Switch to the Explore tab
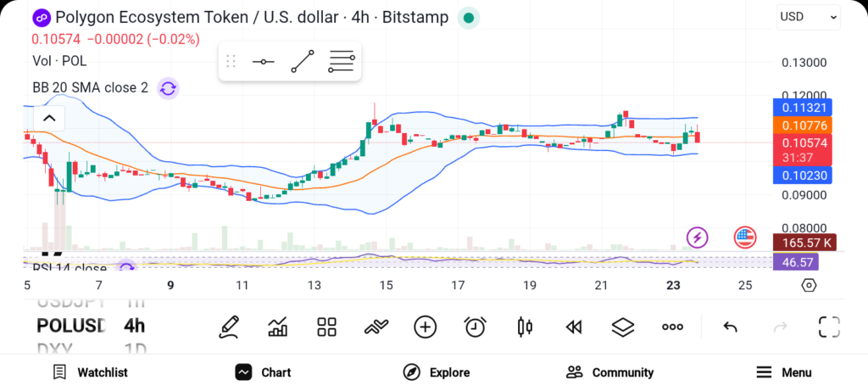The height and width of the screenshot is (391, 868). tap(437, 372)
